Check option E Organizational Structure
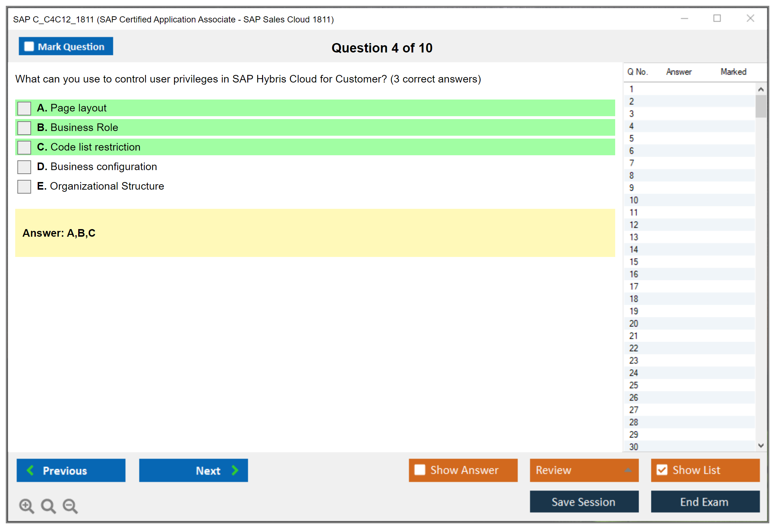Screen dimensions: 778x532 (24, 186)
